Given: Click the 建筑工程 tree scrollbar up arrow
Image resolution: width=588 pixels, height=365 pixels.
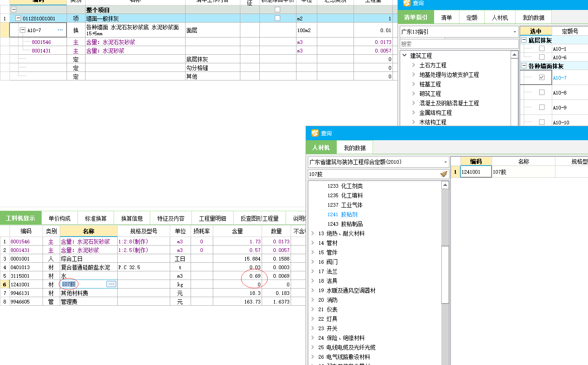Looking at the screenshot, I should pyautogui.click(x=514, y=54).
